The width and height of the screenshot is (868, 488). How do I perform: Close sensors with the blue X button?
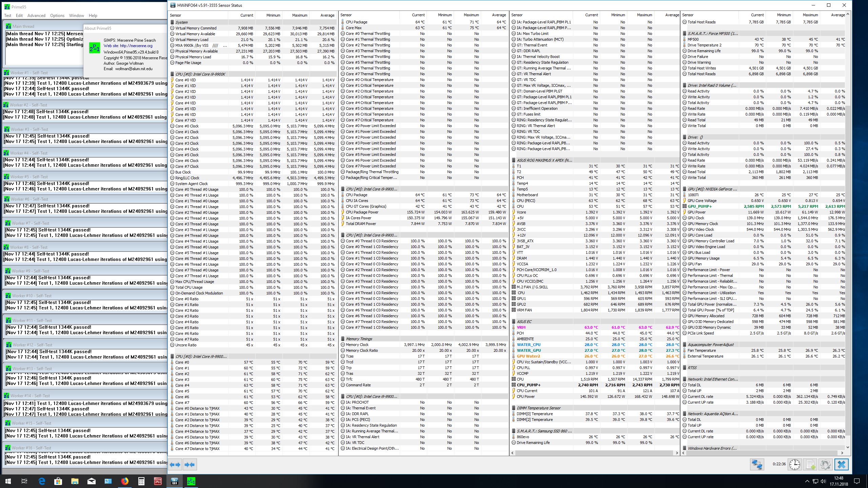841,464
